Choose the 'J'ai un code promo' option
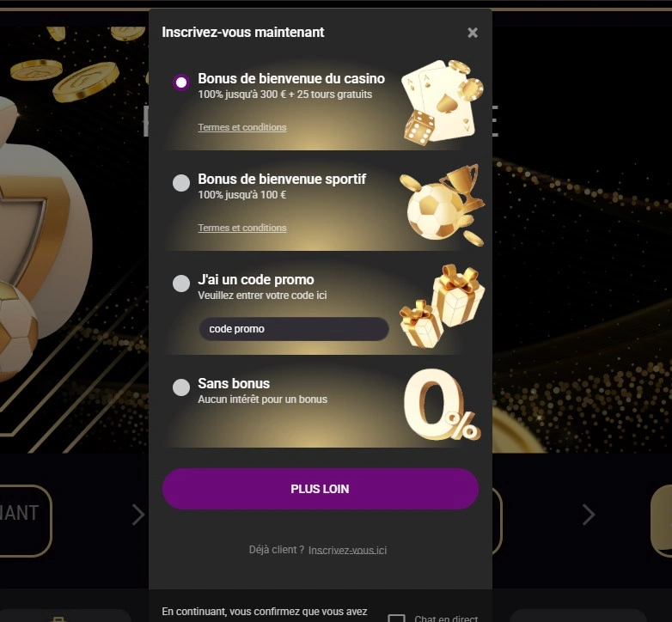 [x=181, y=284]
